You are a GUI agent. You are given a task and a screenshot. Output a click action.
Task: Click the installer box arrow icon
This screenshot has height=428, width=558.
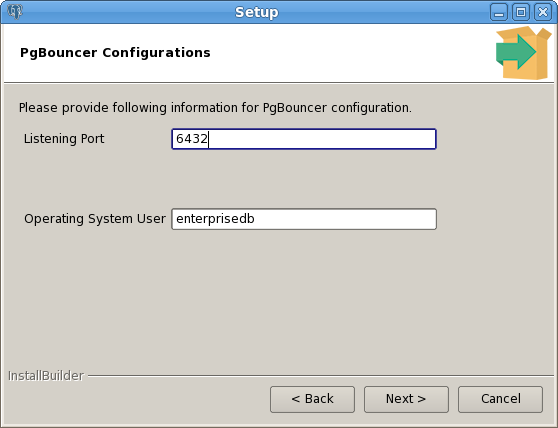tap(523, 53)
